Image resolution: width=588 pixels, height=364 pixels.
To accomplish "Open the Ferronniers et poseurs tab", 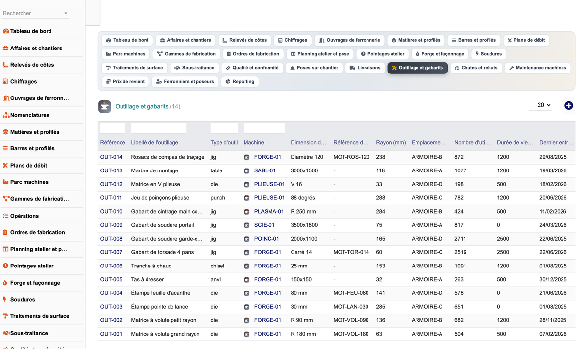I will 185,81.
